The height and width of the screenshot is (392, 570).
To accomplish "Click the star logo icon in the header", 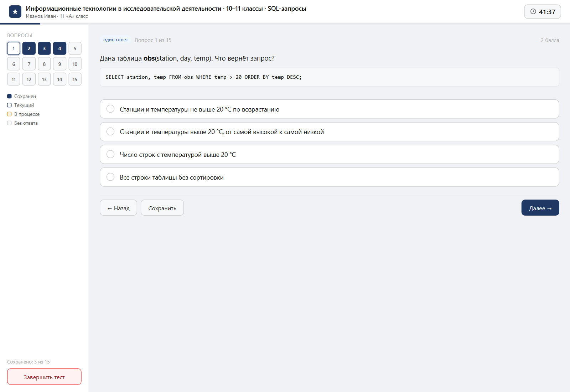I will [15, 12].
